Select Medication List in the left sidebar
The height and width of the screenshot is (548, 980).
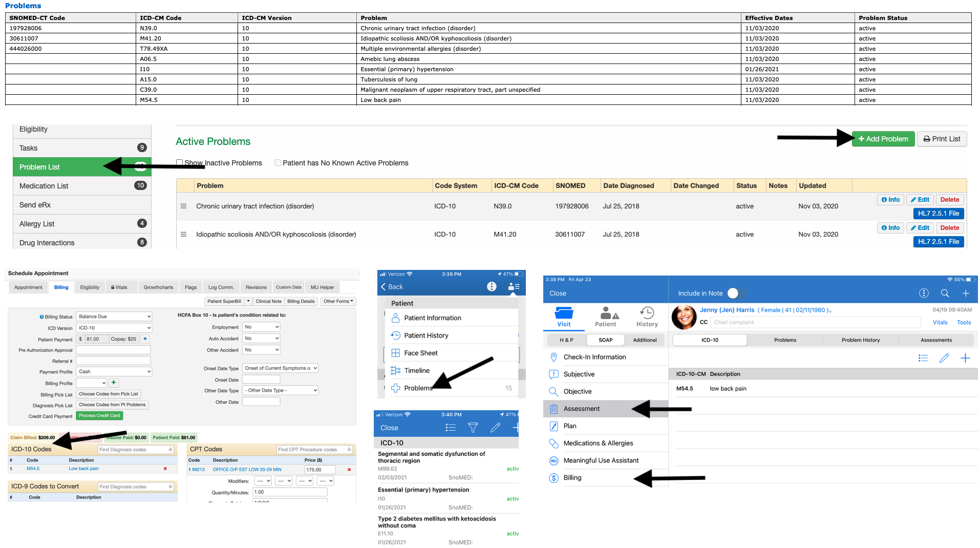pos(82,186)
